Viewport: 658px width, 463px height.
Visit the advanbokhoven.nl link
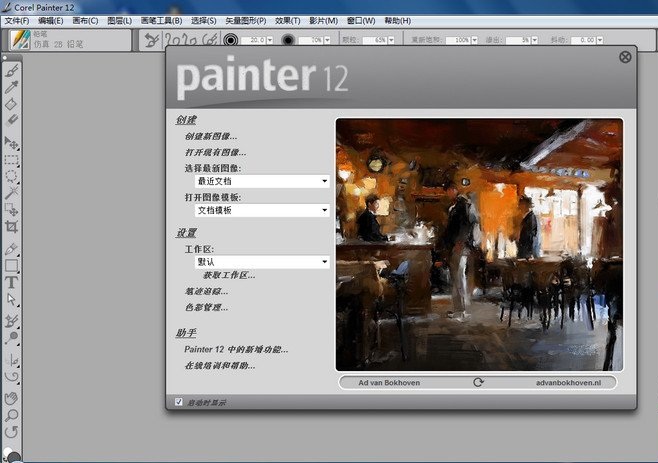tap(568, 383)
